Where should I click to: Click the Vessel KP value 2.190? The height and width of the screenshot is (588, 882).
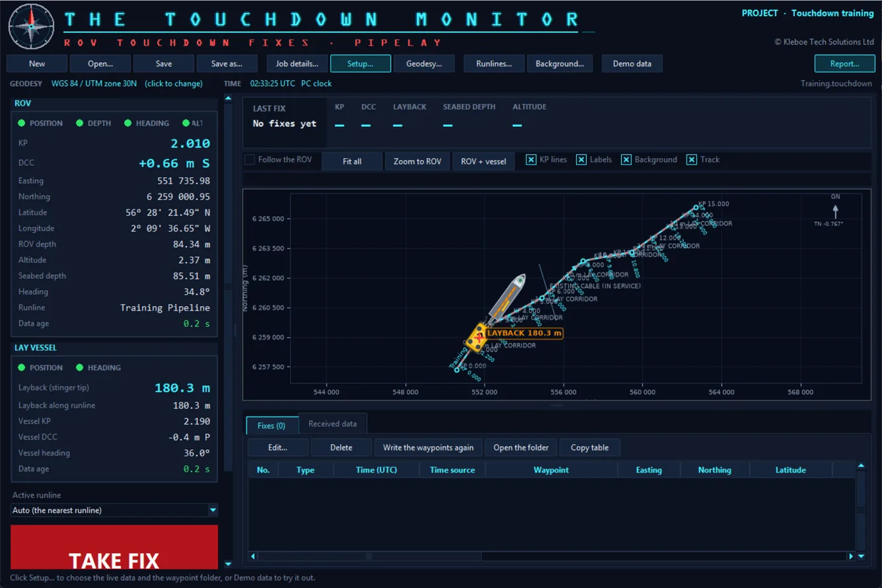197,421
